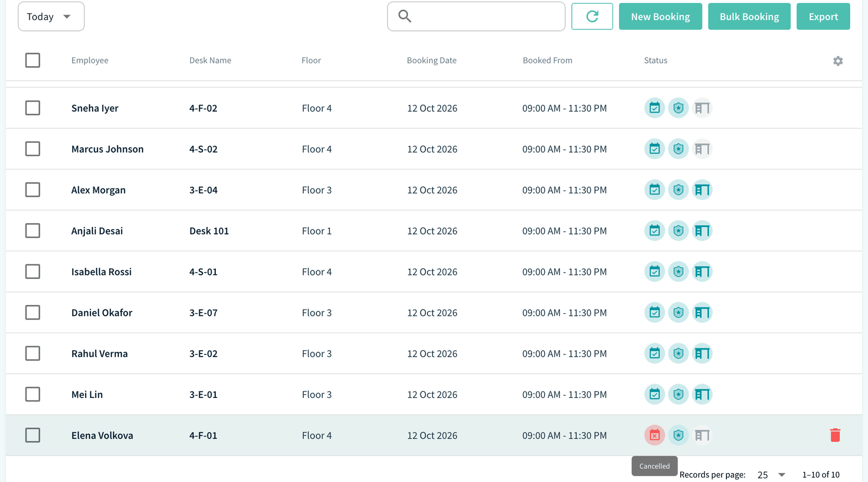
Task: Click Marcus Johnson's desk status icon
Action: (702, 149)
